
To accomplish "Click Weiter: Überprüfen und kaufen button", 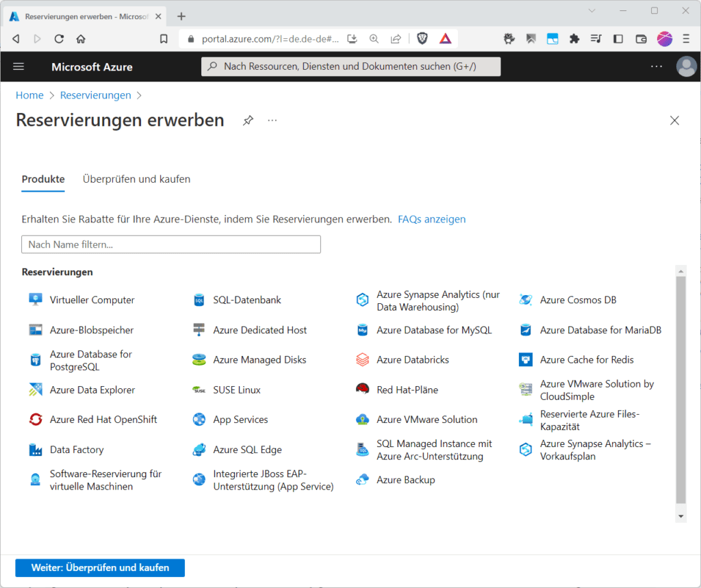I will (100, 567).
